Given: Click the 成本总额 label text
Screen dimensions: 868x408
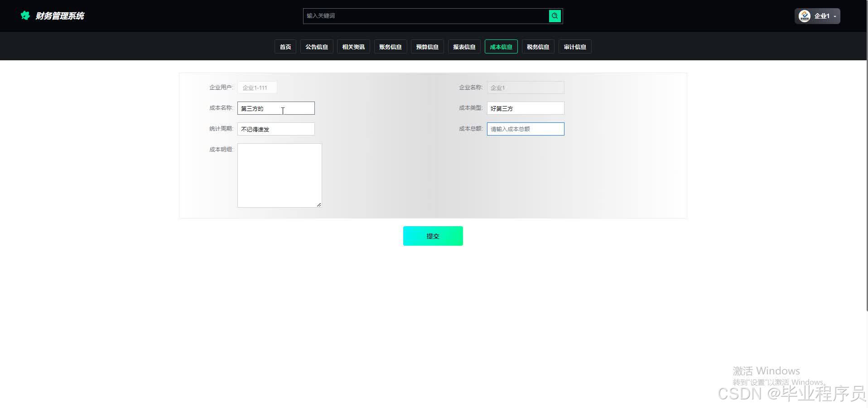Looking at the screenshot, I should click(x=471, y=129).
